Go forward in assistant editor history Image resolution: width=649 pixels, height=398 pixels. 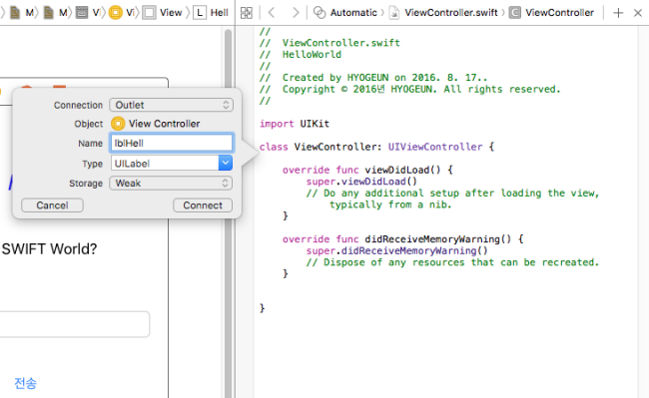(295, 13)
